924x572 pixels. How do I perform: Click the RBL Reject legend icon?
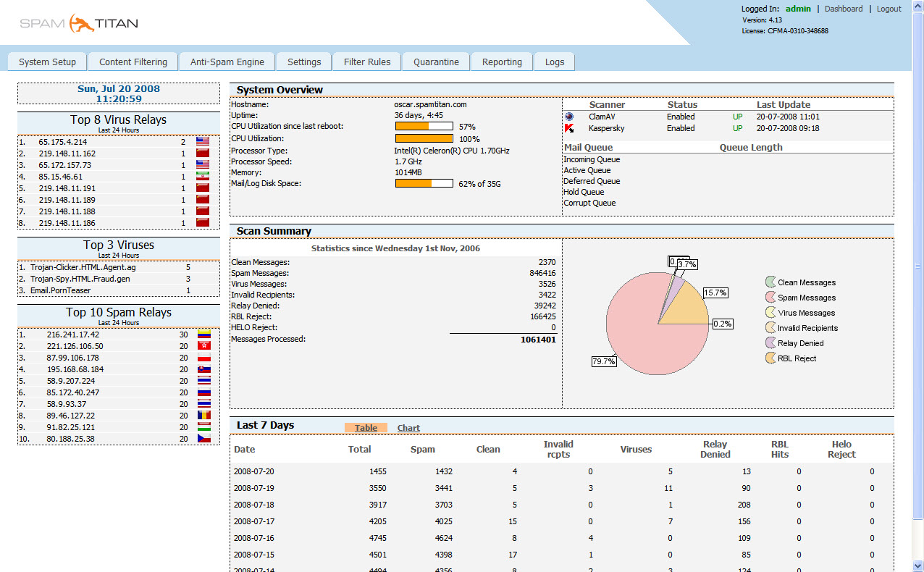tap(770, 358)
